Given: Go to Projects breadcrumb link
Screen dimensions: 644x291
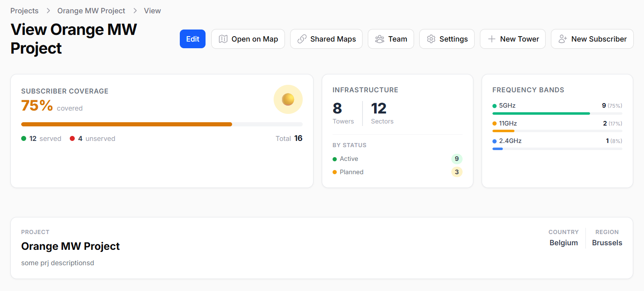Looking at the screenshot, I should 24,11.
